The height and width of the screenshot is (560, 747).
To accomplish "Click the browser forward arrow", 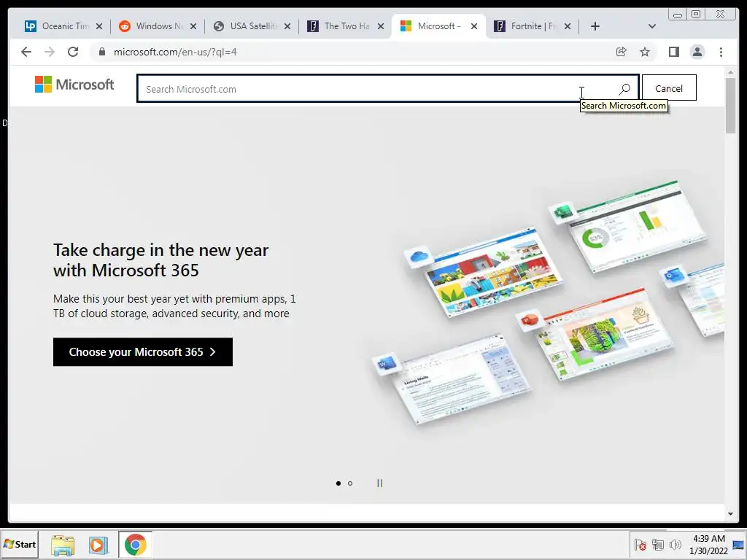I will 50,52.
